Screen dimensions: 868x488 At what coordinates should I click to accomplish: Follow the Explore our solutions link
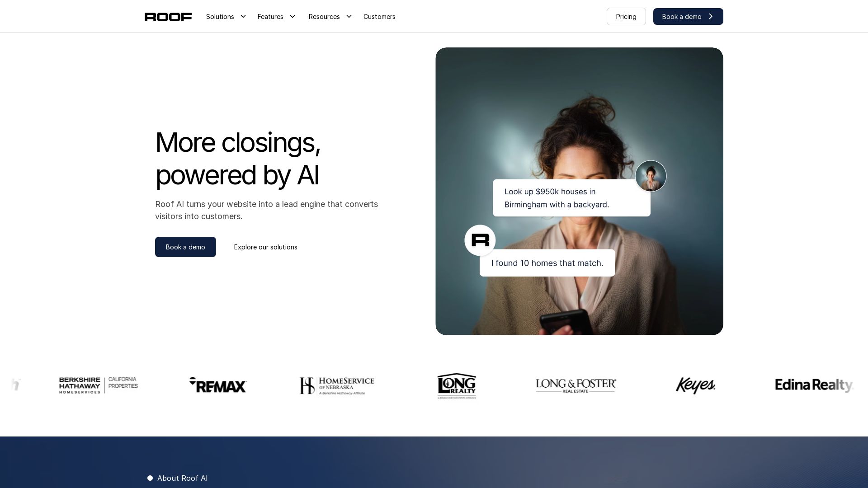pos(265,247)
